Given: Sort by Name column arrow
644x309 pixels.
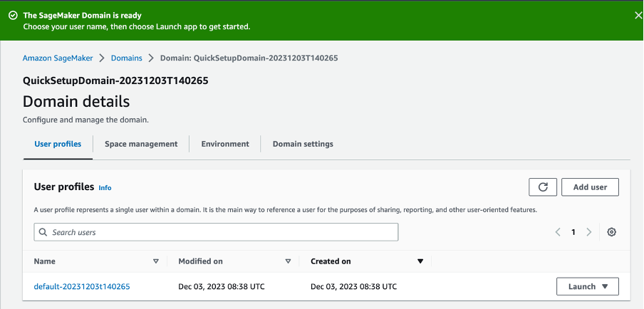Looking at the screenshot, I should (156, 261).
